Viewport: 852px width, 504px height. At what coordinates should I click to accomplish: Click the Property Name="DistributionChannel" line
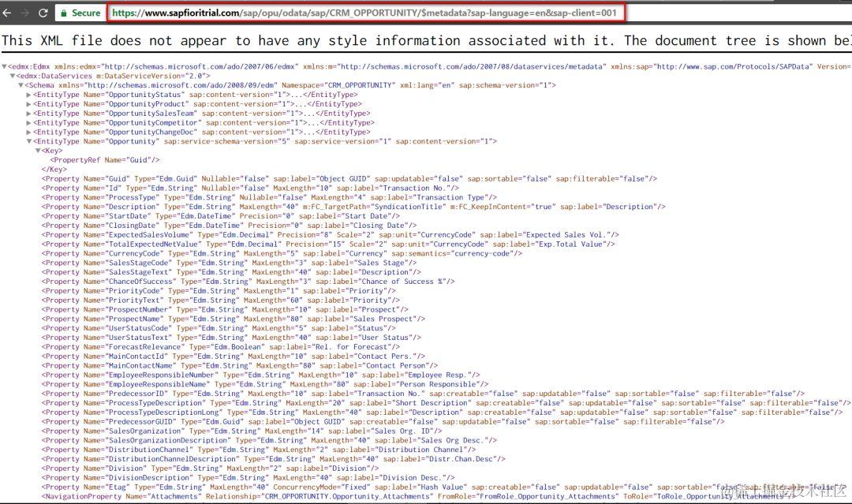coord(259,450)
